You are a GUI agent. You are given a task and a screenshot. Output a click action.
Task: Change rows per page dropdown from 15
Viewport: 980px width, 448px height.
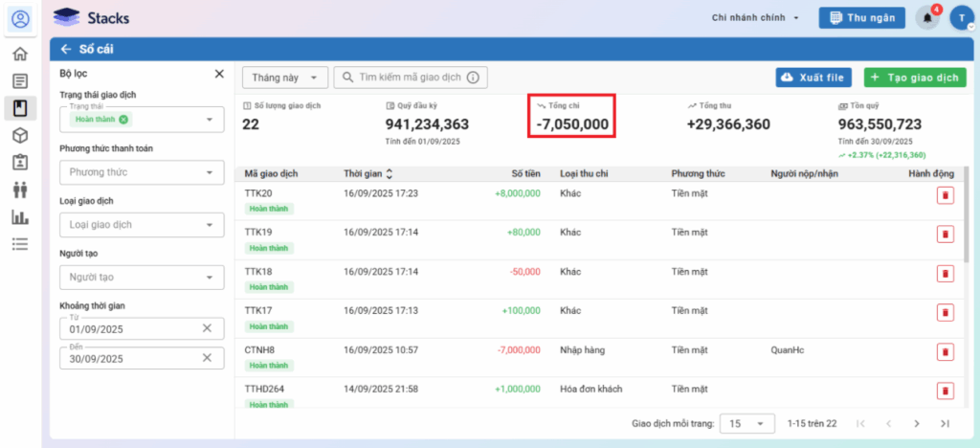click(x=747, y=423)
